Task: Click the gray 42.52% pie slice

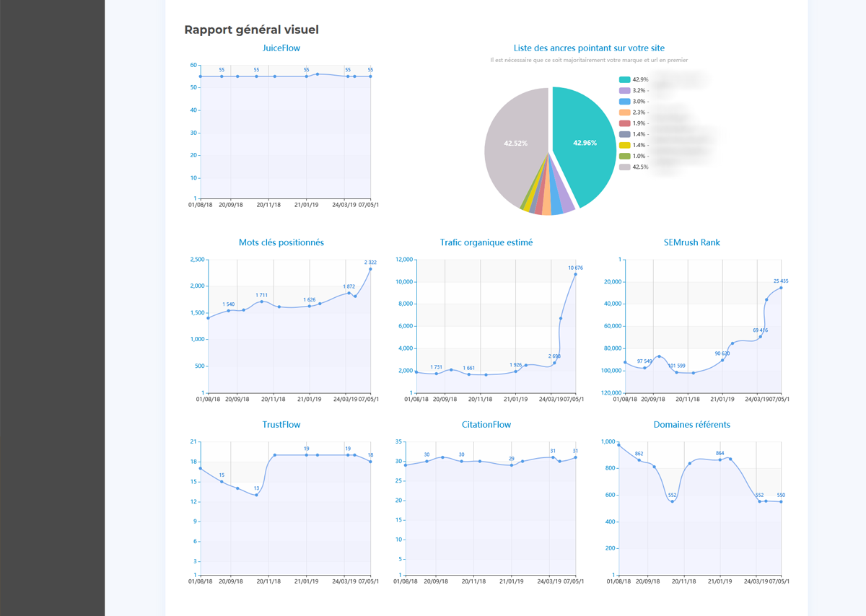Action: 515,143
